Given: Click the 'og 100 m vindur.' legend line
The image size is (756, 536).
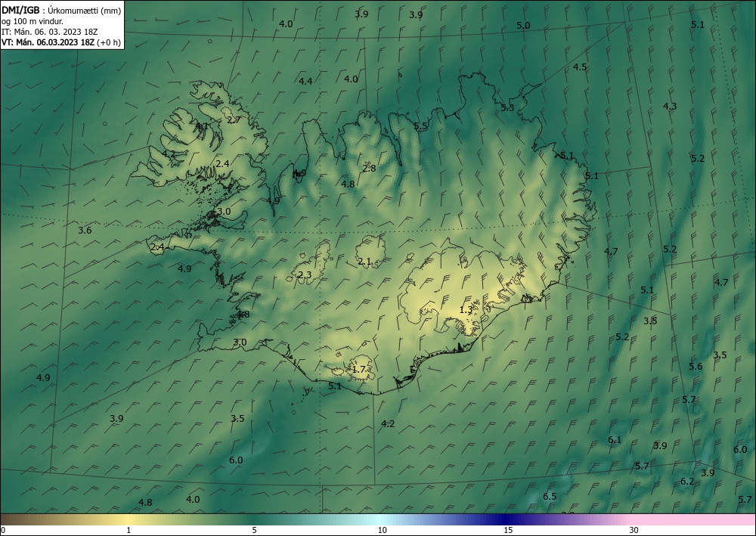Looking at the screenshot, I should coord(33,21).
